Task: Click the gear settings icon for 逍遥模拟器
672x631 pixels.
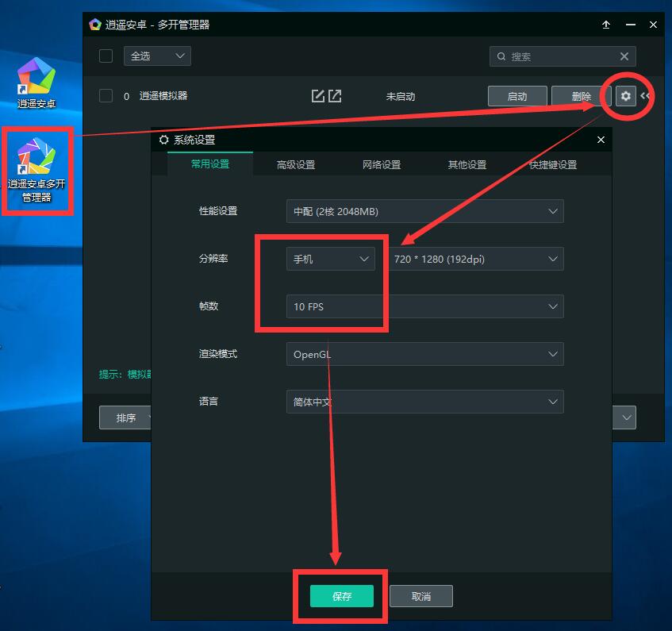Action: (626, 95)
